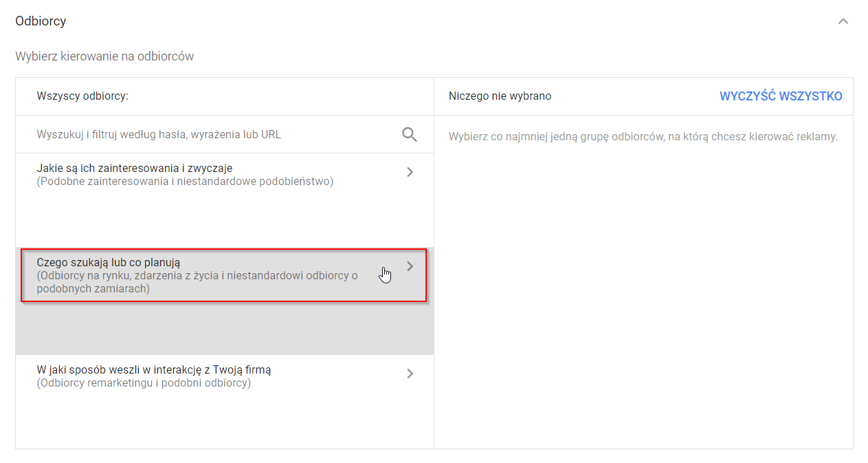Click the 'Podobne zainteresowania i niestandardowe podobieństwo' subtitle
The height and width of the screenshot is (463, 868).
point(184,182)
